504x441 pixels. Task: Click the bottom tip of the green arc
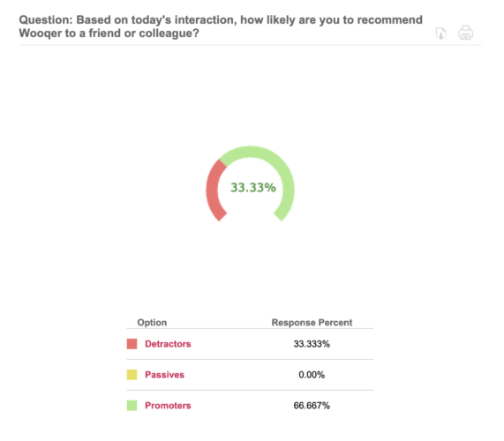[281, 217]
